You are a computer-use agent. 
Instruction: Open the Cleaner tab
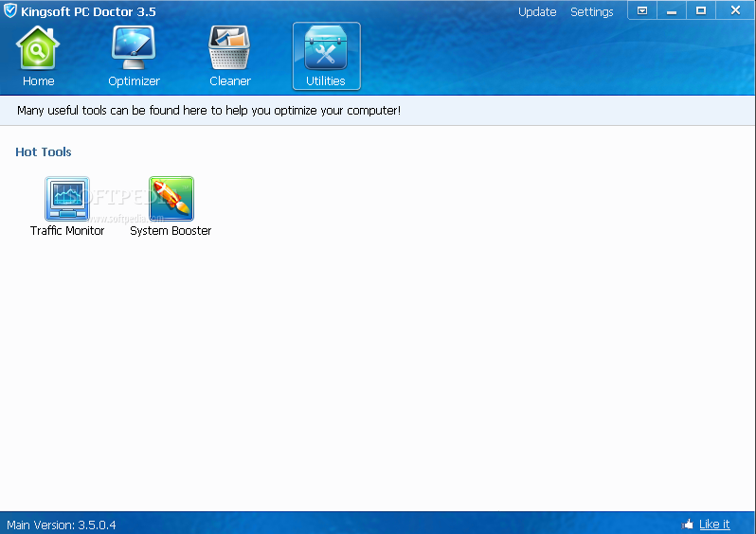click(x=230, y=57)
